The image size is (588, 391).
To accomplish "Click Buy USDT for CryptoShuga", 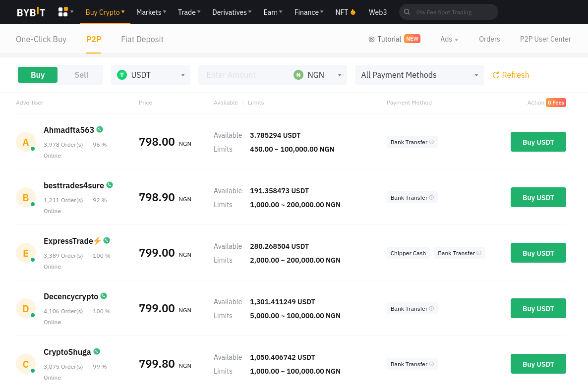I will (538, 364).
